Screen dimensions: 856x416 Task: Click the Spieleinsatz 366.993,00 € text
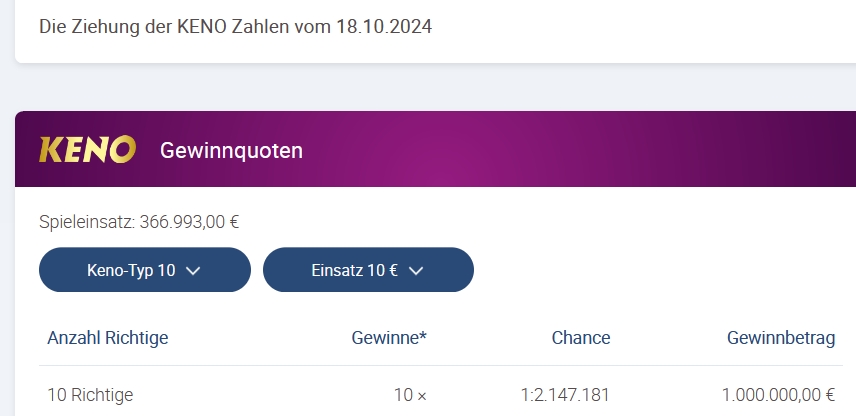coord(139,222)
